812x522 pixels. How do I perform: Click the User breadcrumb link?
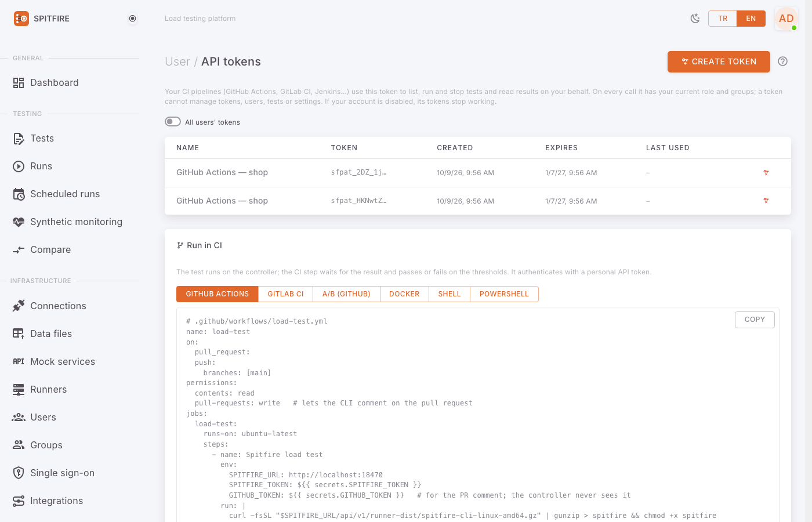pos(177,61)
